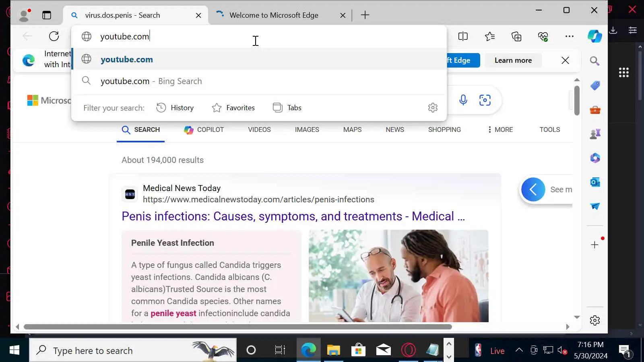Click the taskbar search box
Viewport: 644px width, 362px height.
click(x=133, y=350)
